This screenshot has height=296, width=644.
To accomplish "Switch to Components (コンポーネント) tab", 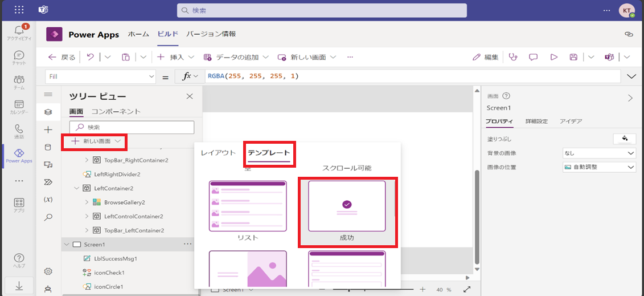I will (116, 111).
